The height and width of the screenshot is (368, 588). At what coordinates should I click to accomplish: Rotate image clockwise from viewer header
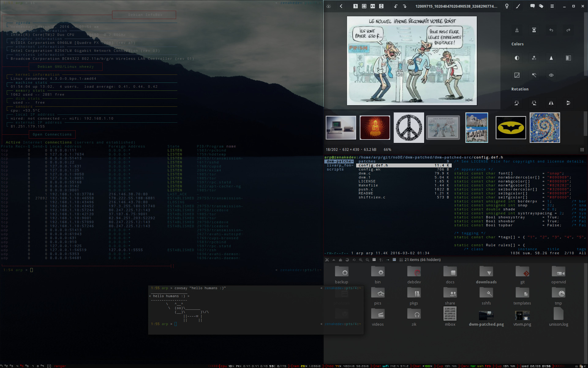pos(405,6)
